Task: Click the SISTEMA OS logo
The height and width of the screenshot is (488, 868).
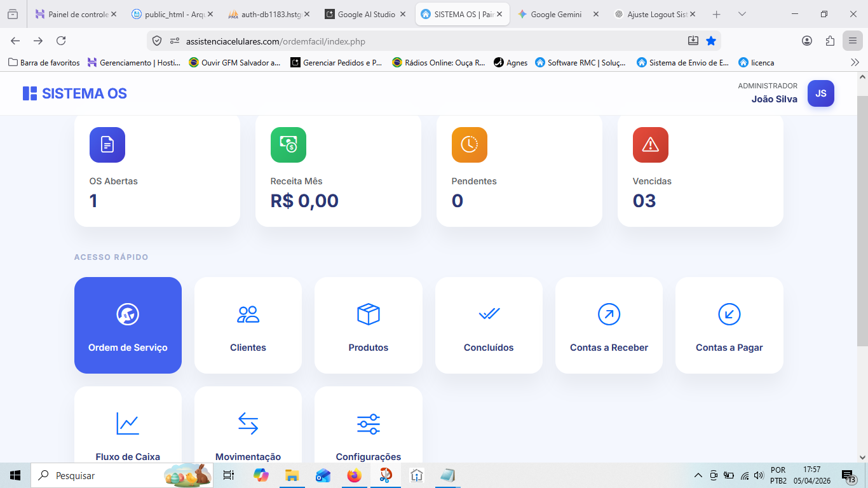Action: pos(75,93)
